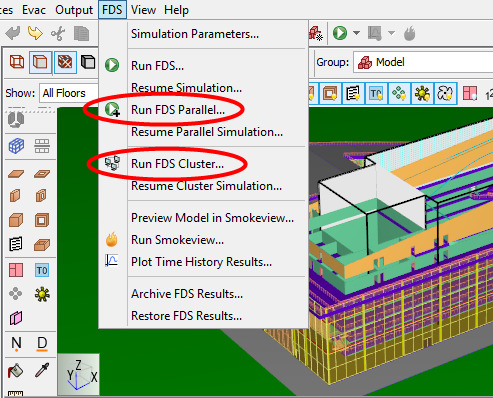Select the mesh grid tool icon
The image size is (493, 398).
point(16,146)
